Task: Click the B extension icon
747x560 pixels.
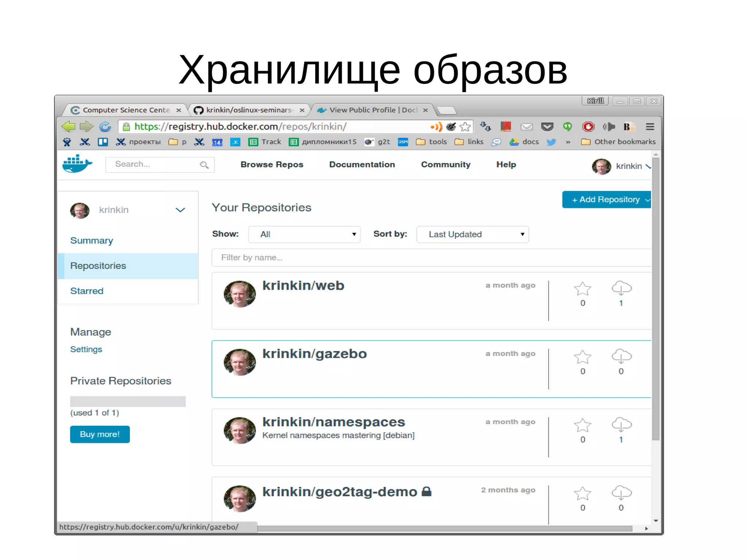Action: (628, 127)
